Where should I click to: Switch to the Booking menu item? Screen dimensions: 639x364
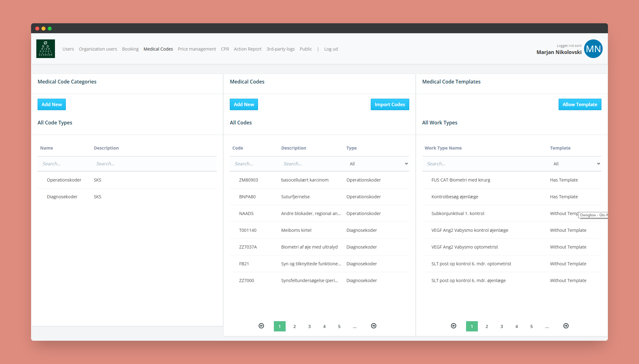click(x=130, y=49)
